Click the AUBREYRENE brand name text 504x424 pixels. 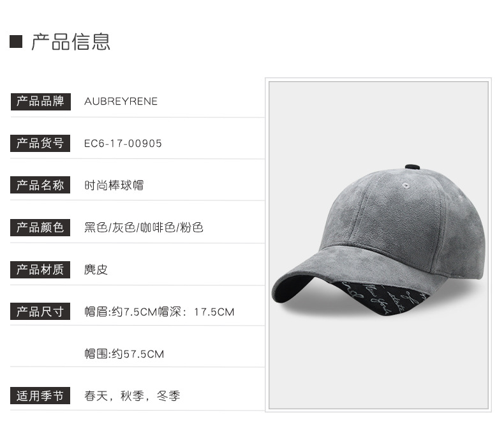click(121, 102)
